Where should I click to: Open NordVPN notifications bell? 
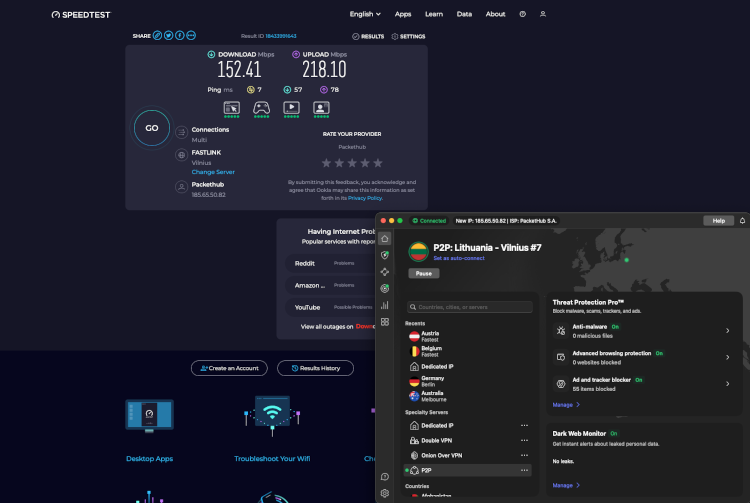pos(742,220)
